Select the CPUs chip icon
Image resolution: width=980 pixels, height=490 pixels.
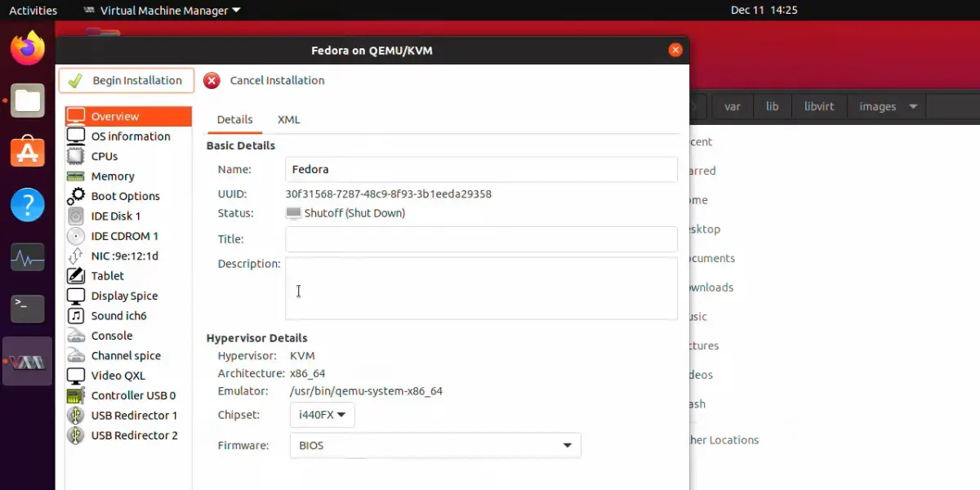tap(76, 156)
